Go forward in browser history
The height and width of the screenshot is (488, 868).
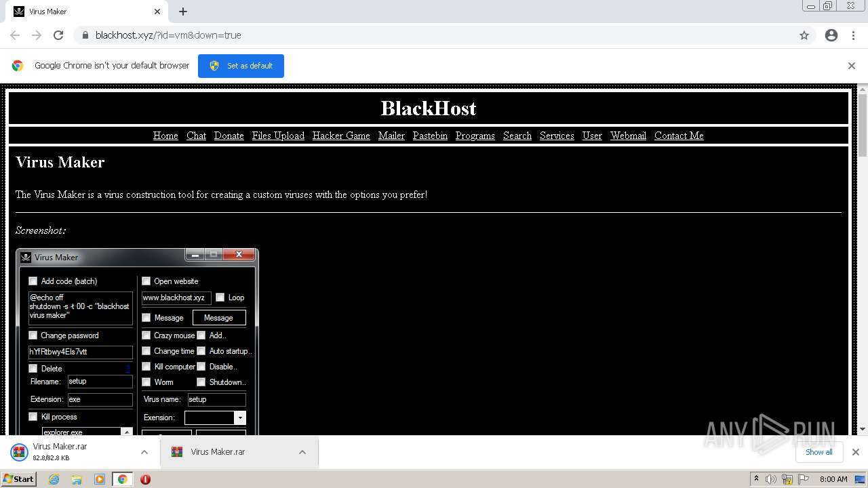coord(37,35)
